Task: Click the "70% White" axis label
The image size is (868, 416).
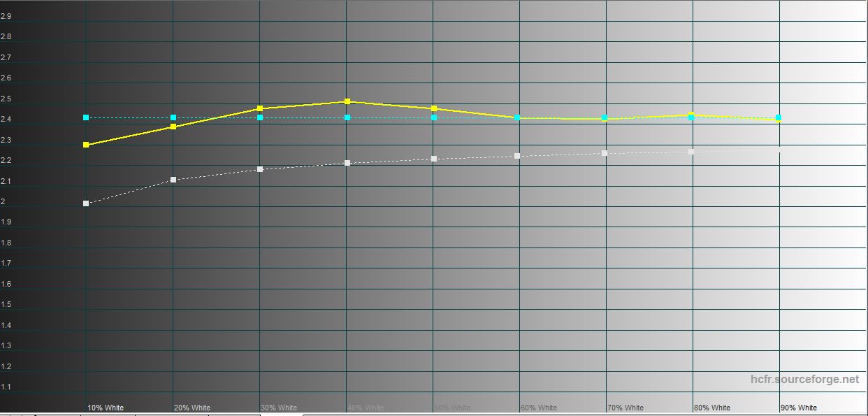Action: coord(625,408)
